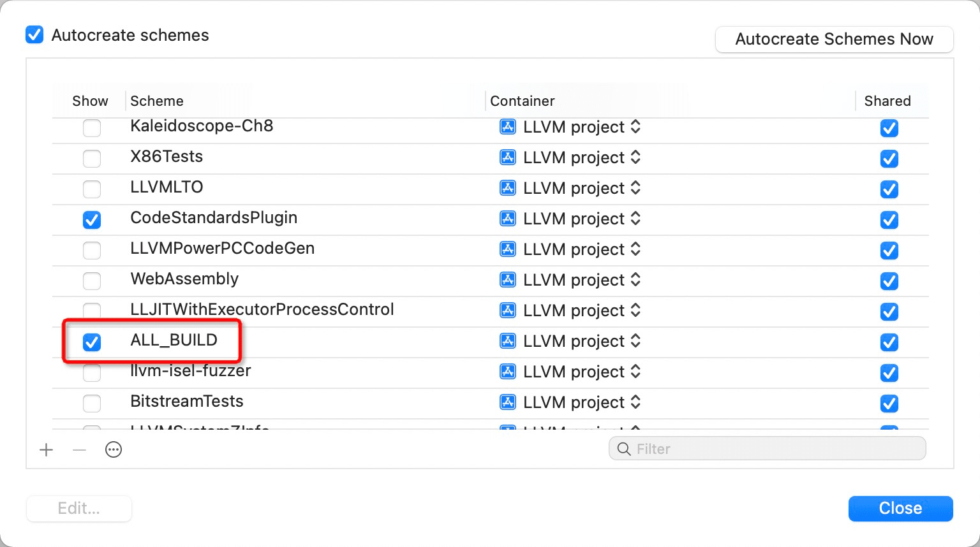Uncheck Show for CodeStandardsPlugin scheme

click(92, 220)
